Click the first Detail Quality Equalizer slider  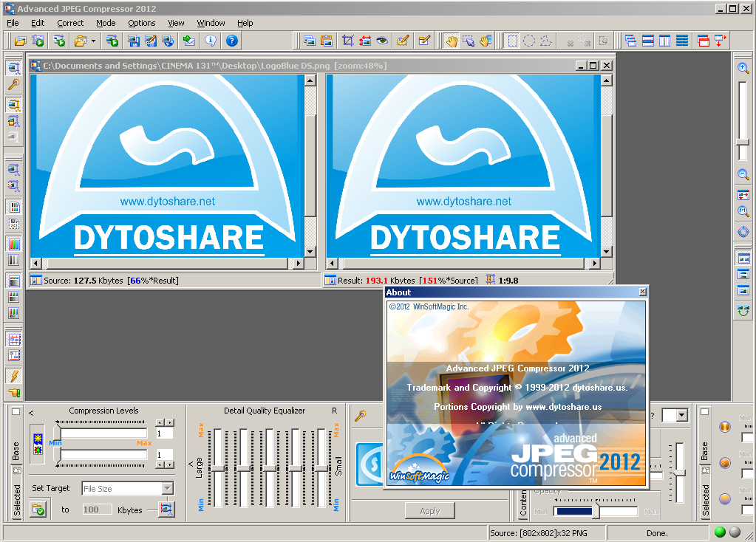pyautogui.click(x=218, y=468)
